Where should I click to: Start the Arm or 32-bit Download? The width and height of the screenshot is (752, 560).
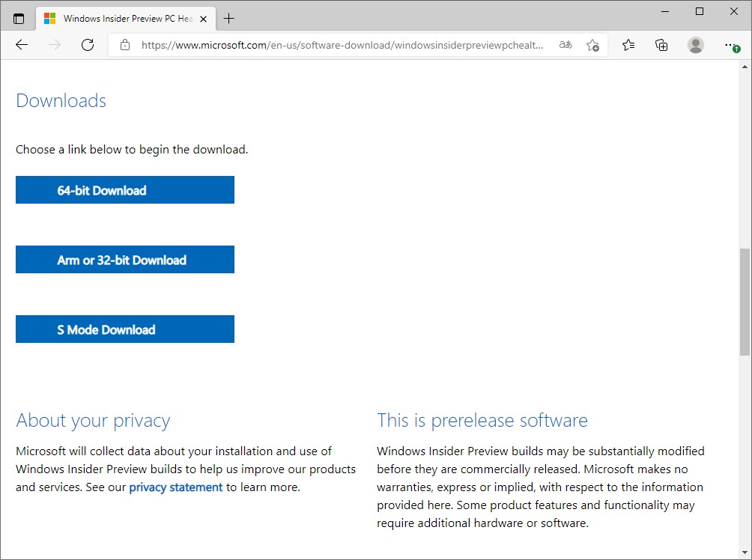[x=125, y=260]
